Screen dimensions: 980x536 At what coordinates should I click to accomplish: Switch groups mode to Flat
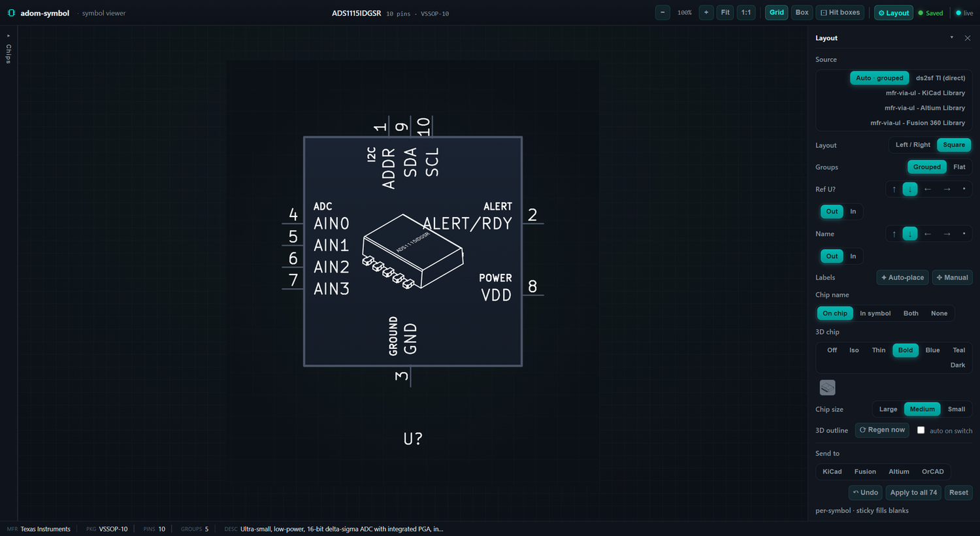coord(959,167)
